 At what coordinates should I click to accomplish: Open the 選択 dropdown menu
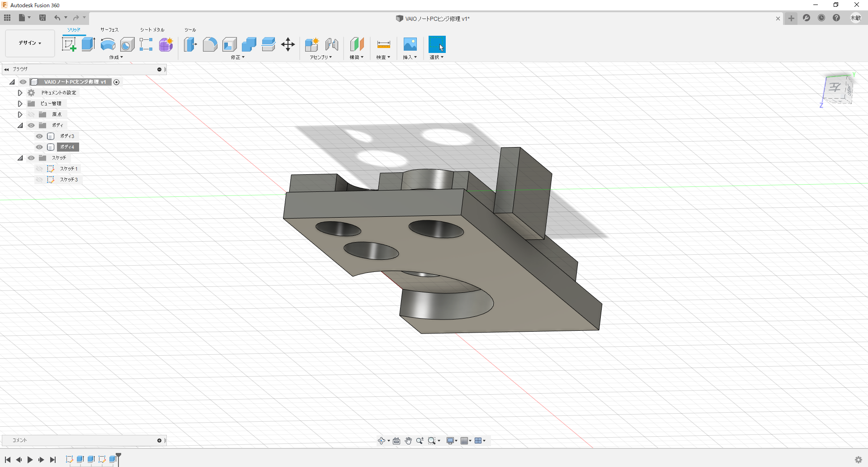437,57
